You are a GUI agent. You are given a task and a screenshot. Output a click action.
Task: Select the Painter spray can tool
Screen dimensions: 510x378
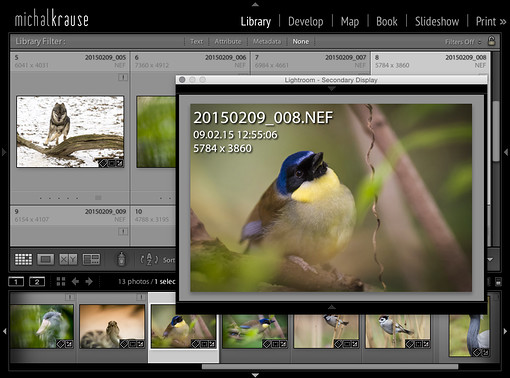pos(122,259)
